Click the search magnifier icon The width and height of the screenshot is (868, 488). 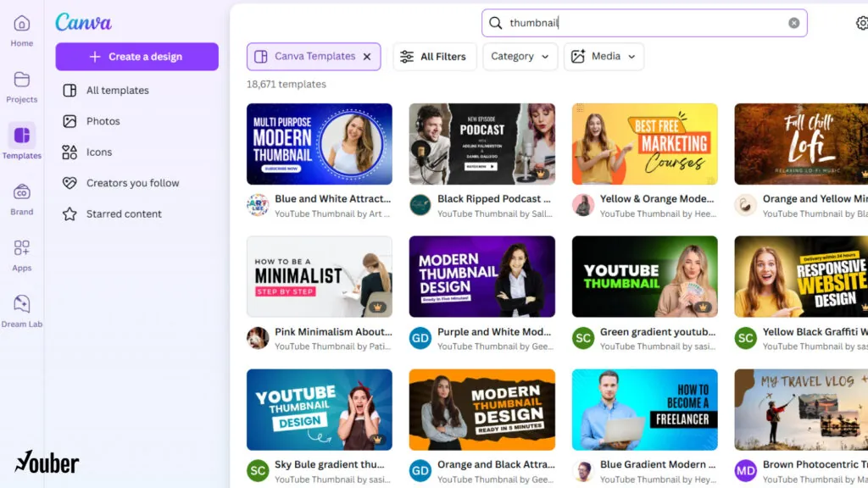pyautogui.click(x=495, y=23)
